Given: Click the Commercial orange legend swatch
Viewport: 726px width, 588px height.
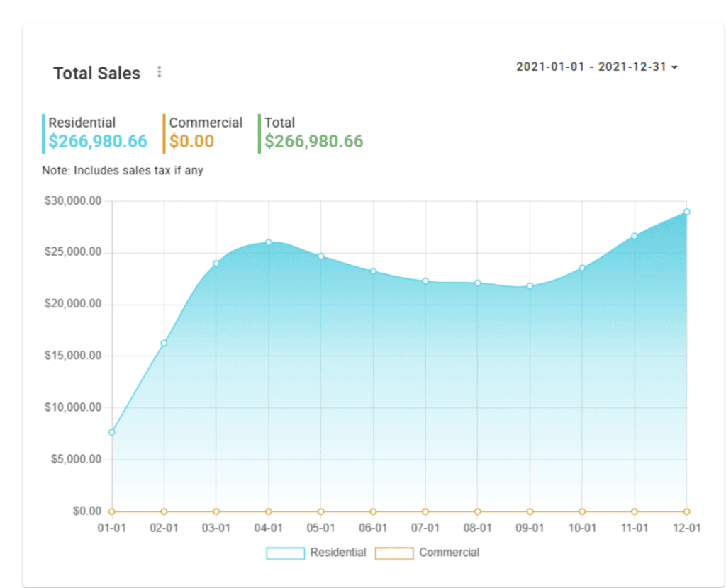Looking at the screenshot, I should pyautogui.click(x=394, y=553).
